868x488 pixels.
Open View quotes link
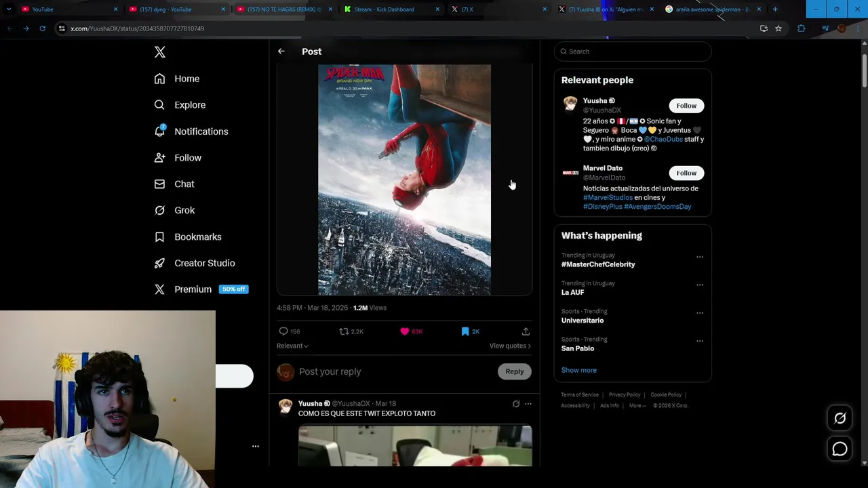510,346
